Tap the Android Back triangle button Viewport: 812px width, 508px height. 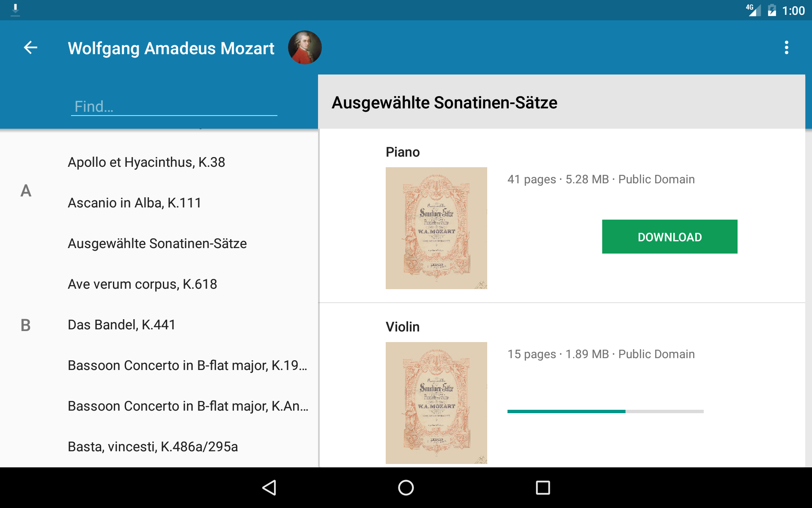(270, 488)
